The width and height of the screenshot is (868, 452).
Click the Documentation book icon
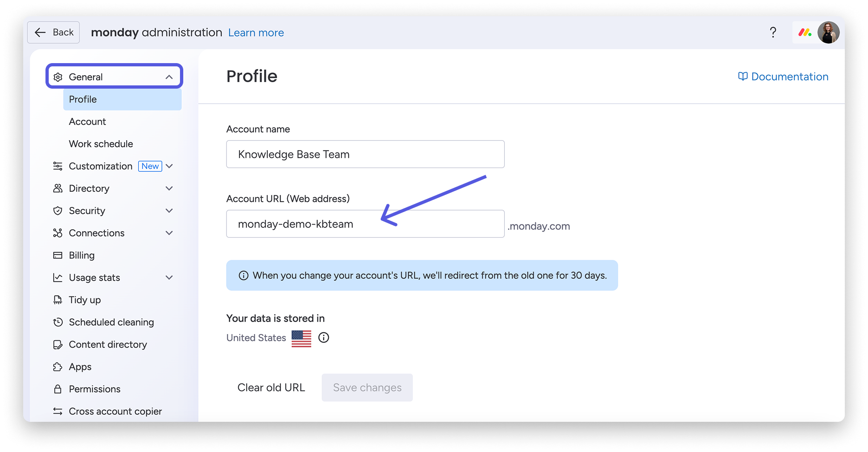(743, 77)
